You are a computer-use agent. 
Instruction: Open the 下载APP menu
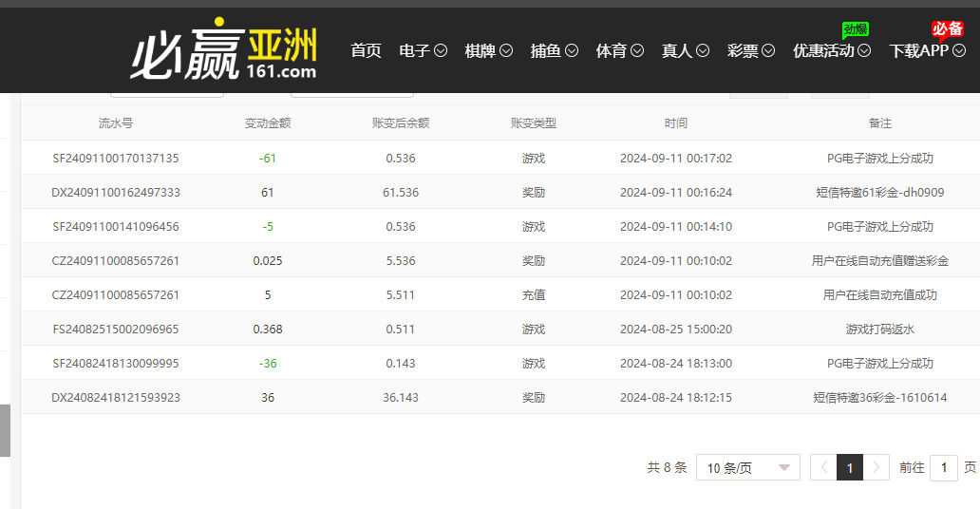[x=927, y=51]
